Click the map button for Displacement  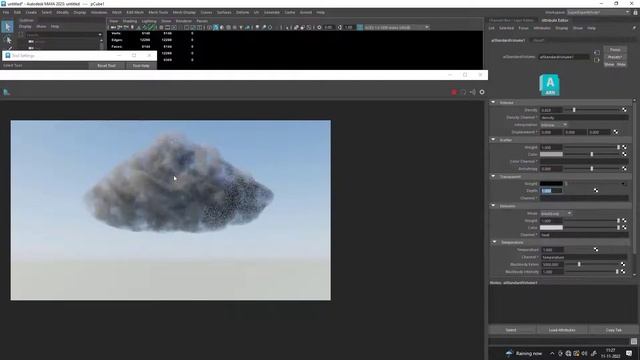coord(616,132)
